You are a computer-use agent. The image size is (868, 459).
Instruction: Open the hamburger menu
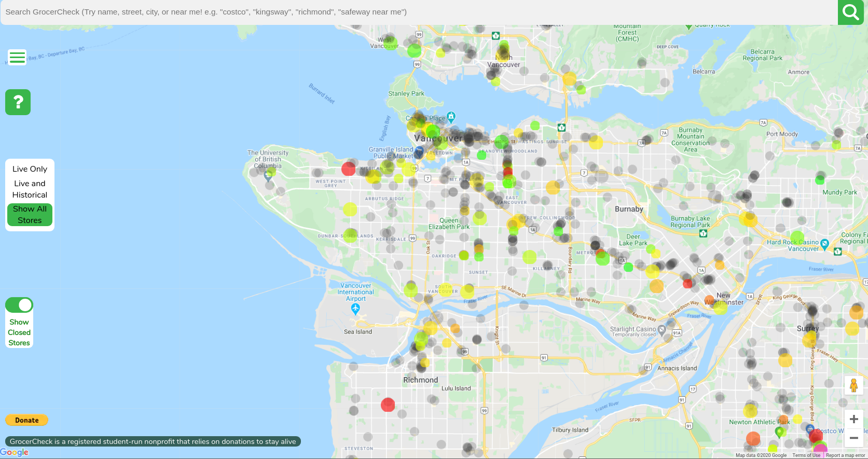click(x=18, y=57)
